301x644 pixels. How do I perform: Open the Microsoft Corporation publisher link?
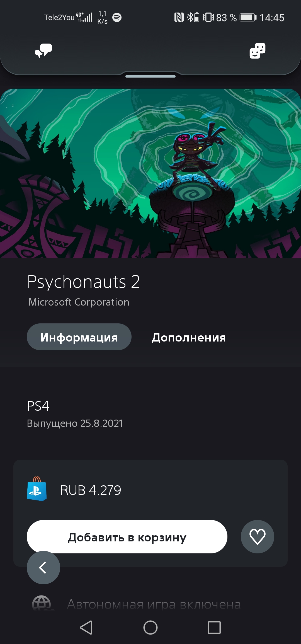coord(79,302)
